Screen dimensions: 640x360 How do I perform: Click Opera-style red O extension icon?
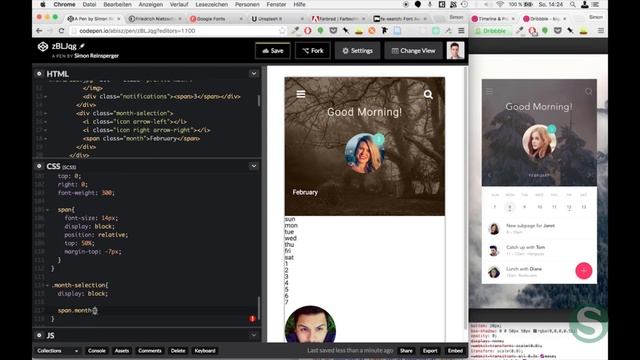(x=308, y=31)
